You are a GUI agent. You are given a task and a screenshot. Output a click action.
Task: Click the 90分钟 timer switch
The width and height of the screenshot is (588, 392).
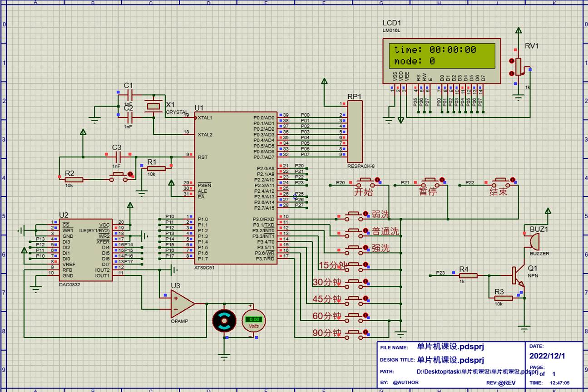coord(356,332)
